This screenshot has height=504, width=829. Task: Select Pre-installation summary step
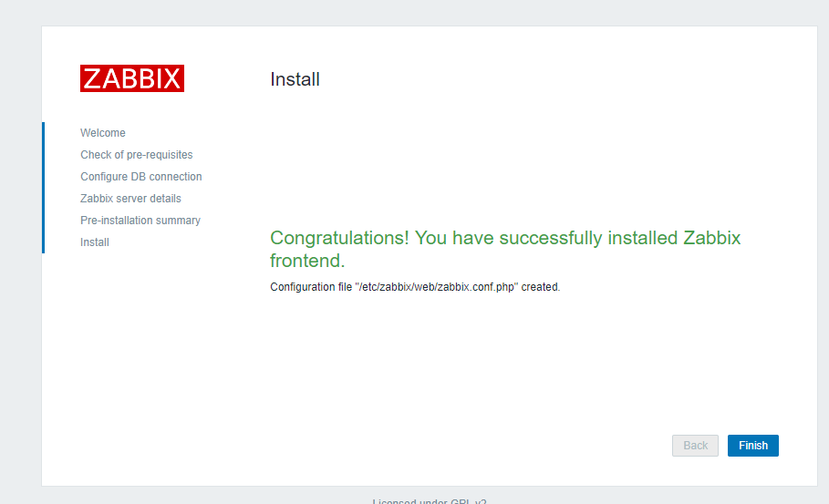click(140, 221)
